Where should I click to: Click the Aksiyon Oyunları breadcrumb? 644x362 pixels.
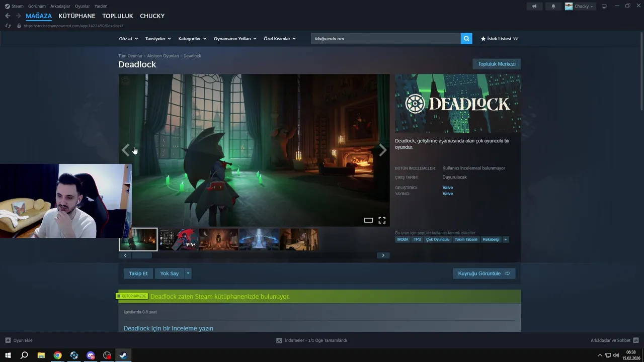[163, 56]
